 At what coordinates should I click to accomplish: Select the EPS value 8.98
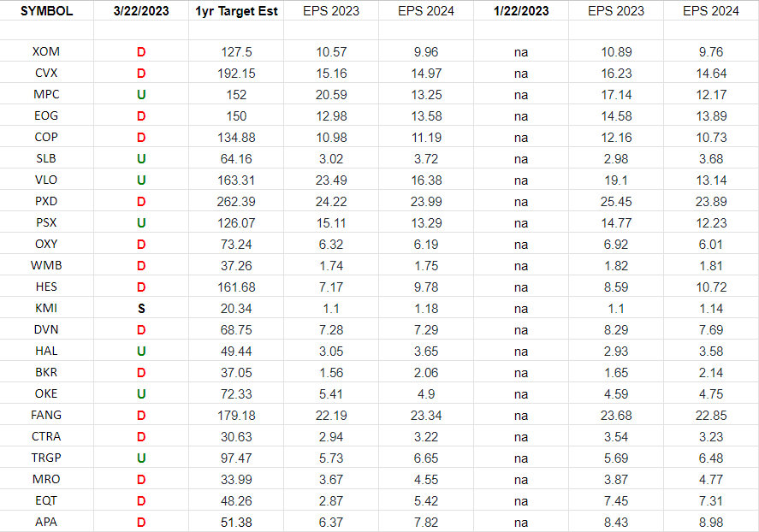[x=711, y=523]
